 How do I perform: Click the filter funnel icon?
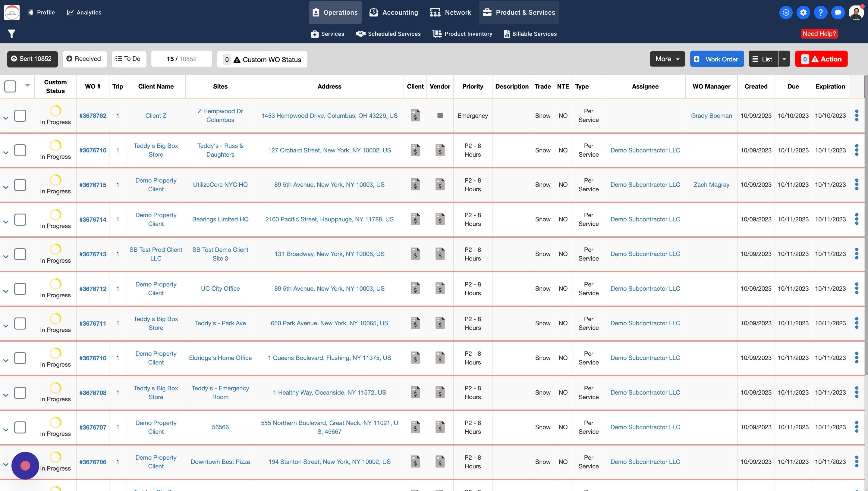click(11, 34)
